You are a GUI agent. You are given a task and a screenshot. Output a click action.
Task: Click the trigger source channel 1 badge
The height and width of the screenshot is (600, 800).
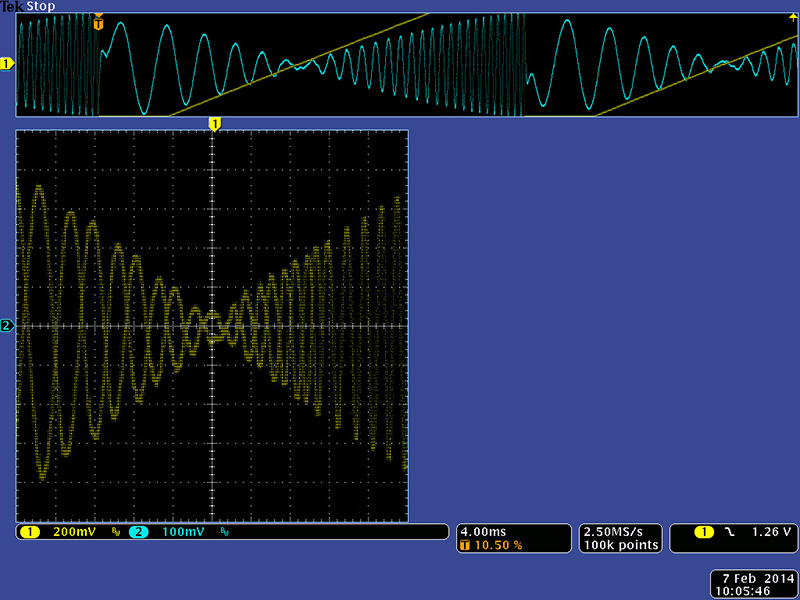pos(703,532)
